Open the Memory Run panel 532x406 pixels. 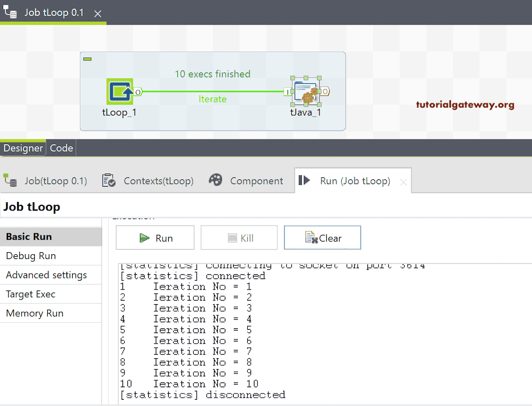pyautogui.click(x=34, y=313)
